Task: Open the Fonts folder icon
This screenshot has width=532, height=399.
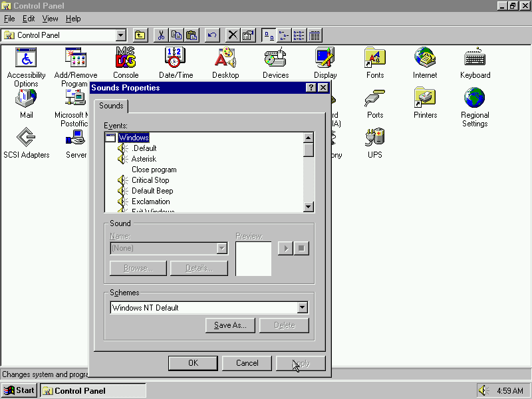Action: click(375, 59)
